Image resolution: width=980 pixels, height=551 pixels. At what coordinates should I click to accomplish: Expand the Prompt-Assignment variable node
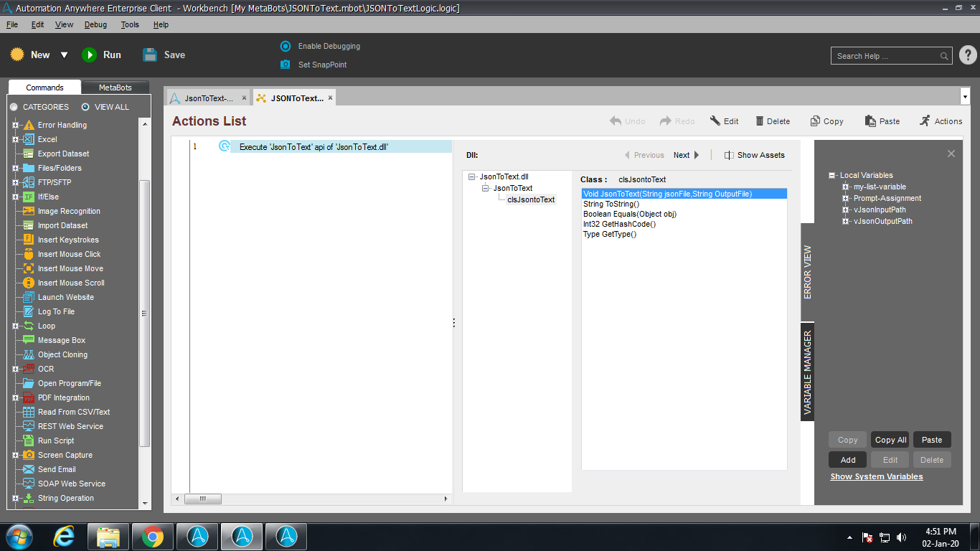click(x=846, y=199)
